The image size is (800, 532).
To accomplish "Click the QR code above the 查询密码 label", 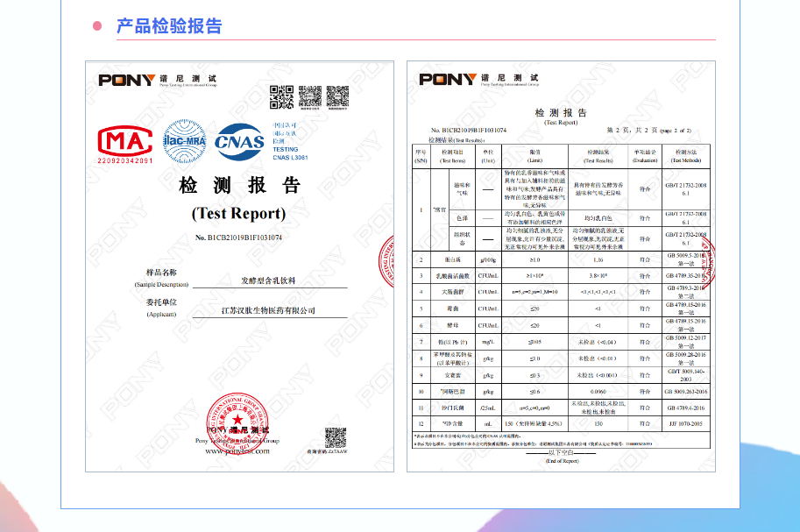I will tap(336, 437).
